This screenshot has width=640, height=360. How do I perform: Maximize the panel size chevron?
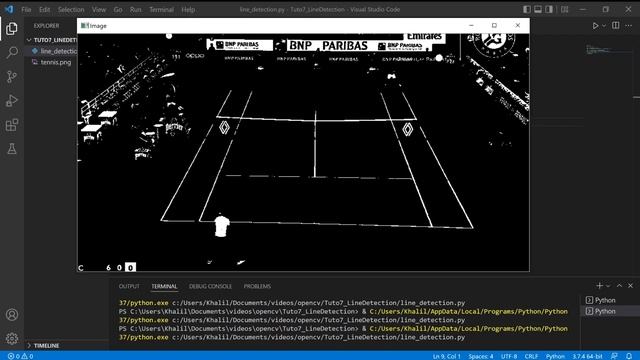tap(619, 286)
